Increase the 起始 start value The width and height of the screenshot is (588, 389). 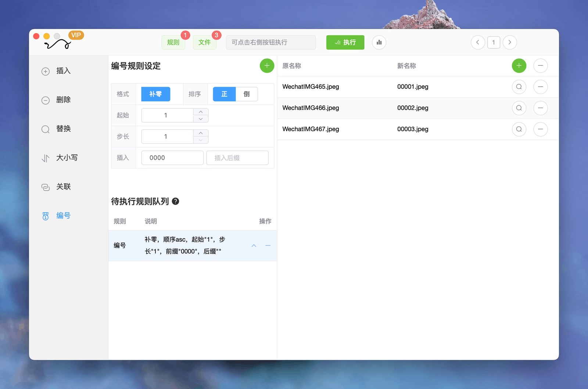(x=201, y=112)
